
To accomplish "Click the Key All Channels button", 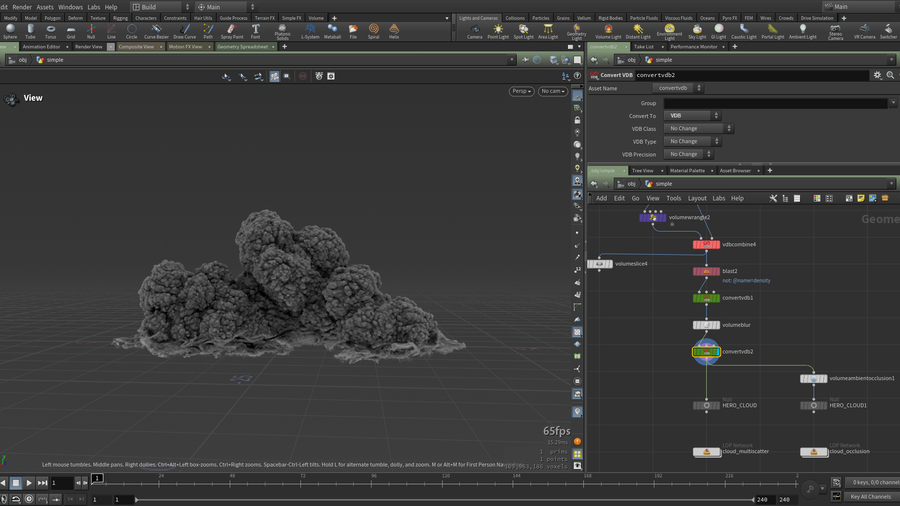I will (869, 496).
